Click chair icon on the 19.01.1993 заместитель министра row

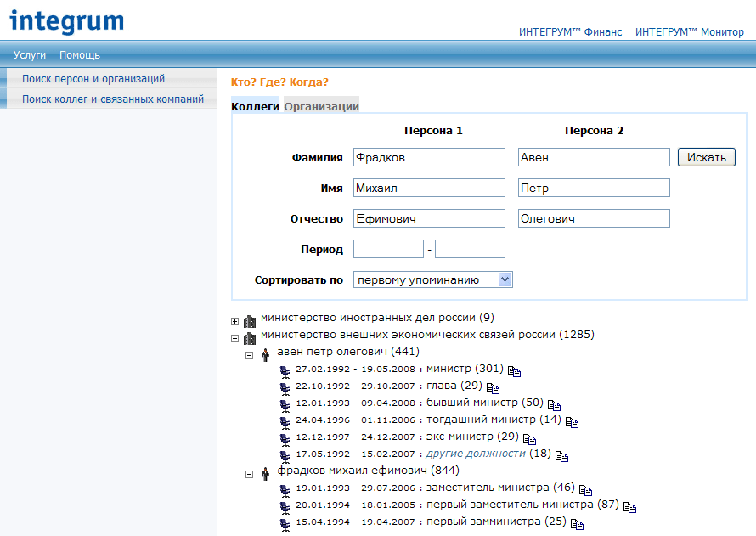285,491
